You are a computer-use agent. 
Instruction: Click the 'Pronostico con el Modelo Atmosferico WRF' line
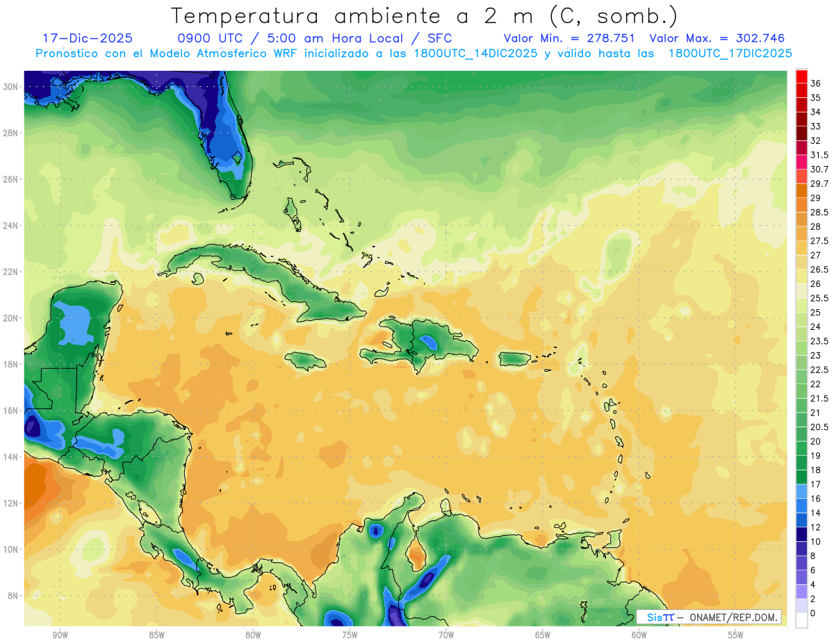[x=414, y=53]
